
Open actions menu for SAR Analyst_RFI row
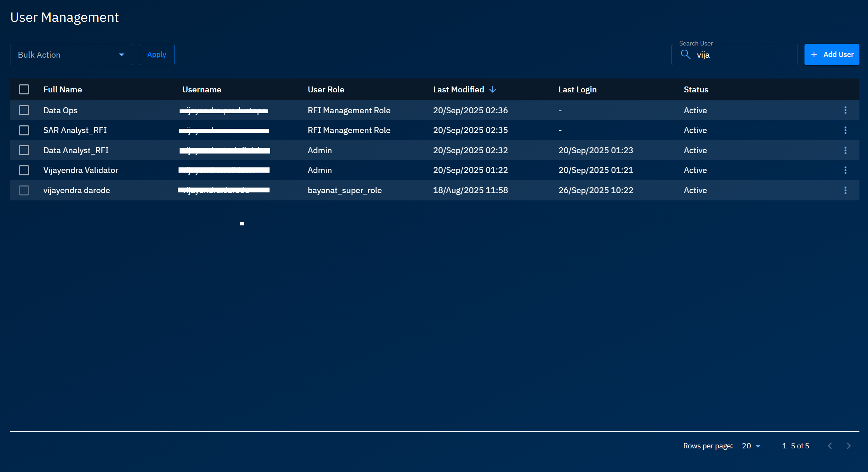[845, 130]
